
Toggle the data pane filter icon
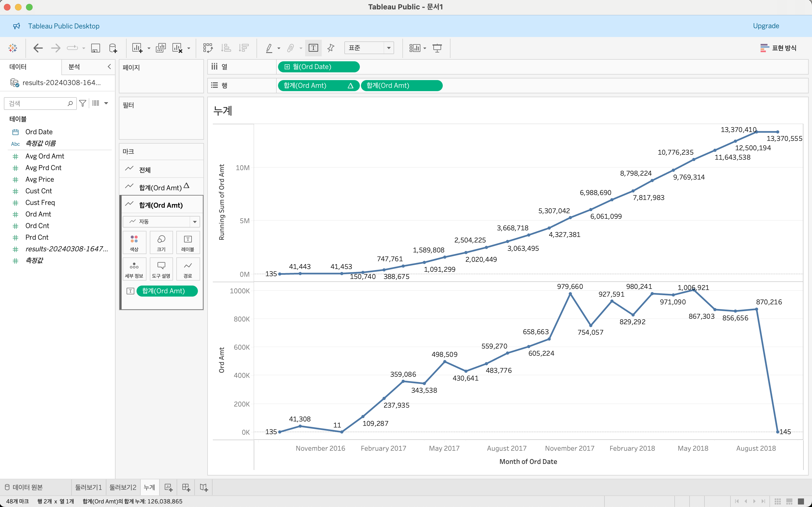coord(83,103)
